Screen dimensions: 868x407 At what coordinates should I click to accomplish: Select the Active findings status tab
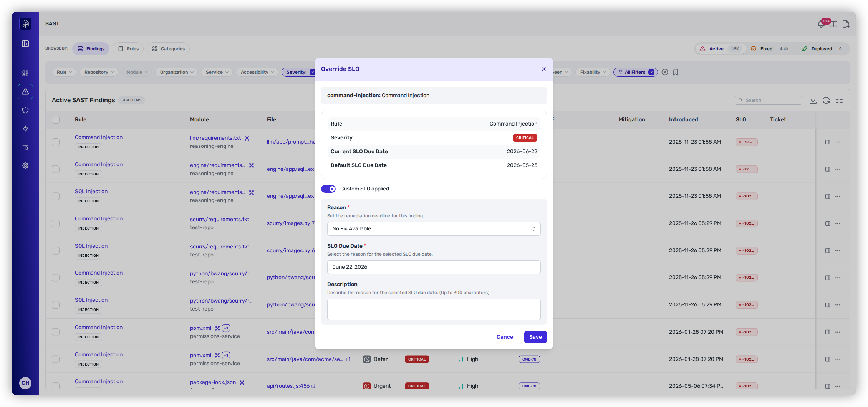coord(721,49)
